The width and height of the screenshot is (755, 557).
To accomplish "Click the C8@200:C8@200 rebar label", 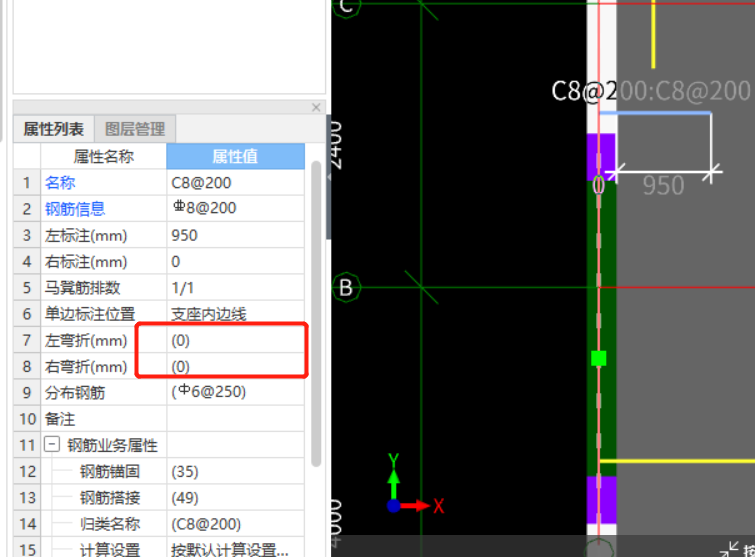I will click(651, 91).
